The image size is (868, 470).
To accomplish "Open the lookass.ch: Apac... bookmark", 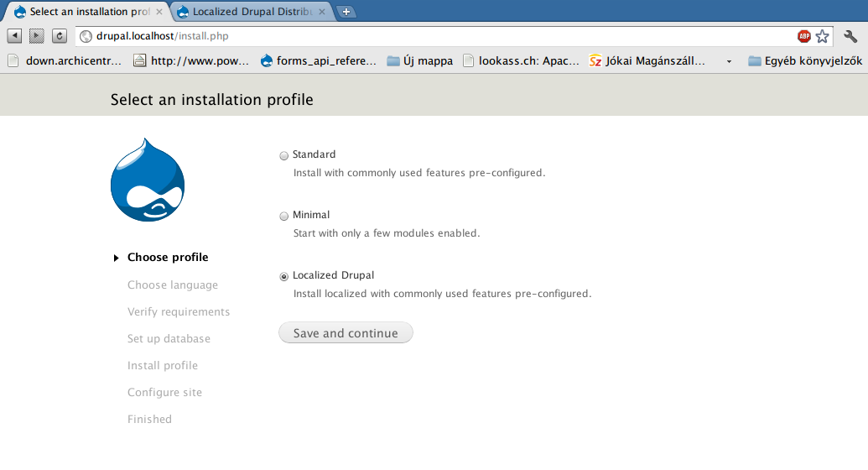I will [x=521, y=61].
